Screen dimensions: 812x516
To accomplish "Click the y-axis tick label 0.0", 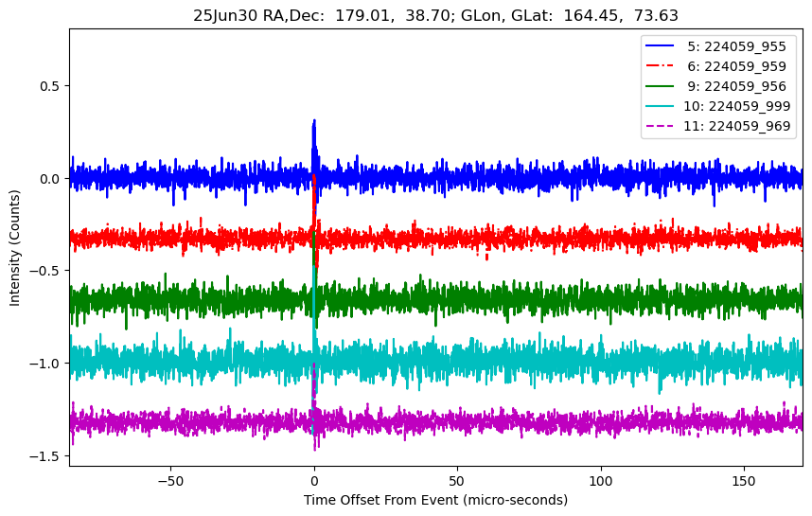I will 51,179.
